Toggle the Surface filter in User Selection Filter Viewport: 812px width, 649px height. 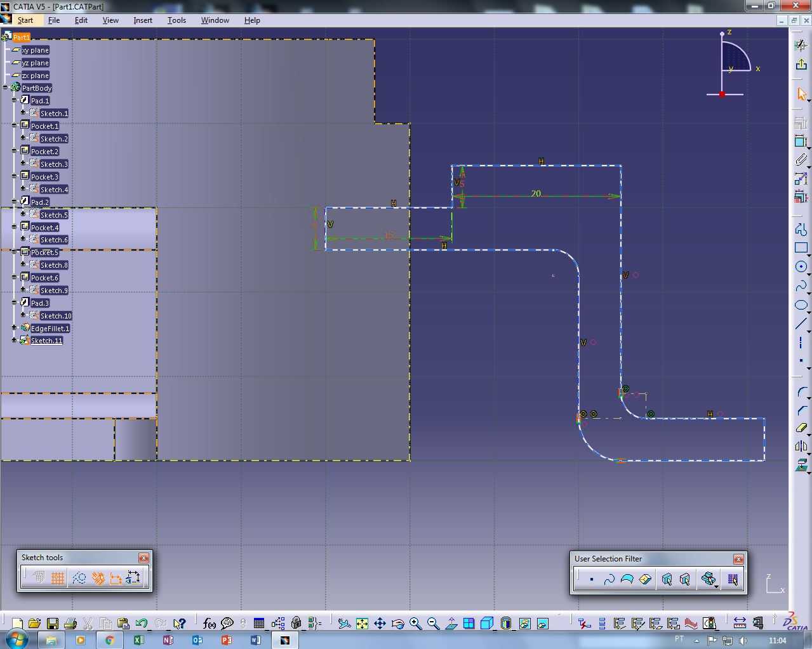[627, 579]
